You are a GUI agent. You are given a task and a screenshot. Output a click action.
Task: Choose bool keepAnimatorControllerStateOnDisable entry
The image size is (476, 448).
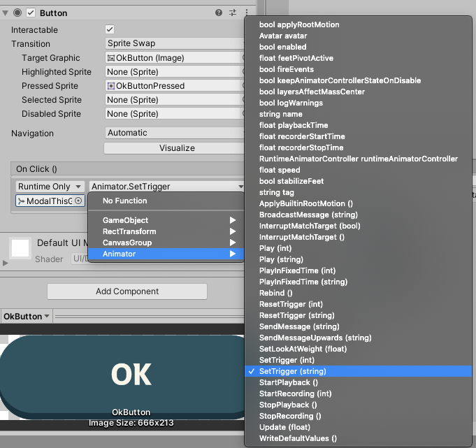[358, 80]
